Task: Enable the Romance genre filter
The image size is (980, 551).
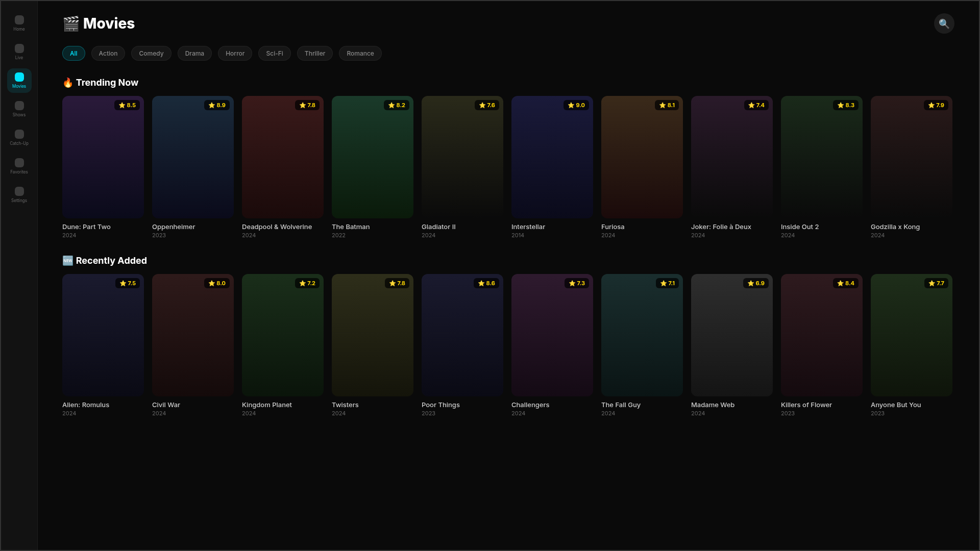Action: tap(360, 53)
